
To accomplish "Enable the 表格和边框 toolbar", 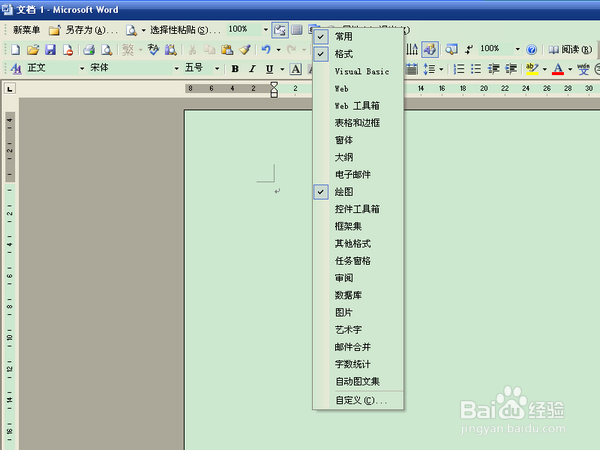I will point(358,123).
